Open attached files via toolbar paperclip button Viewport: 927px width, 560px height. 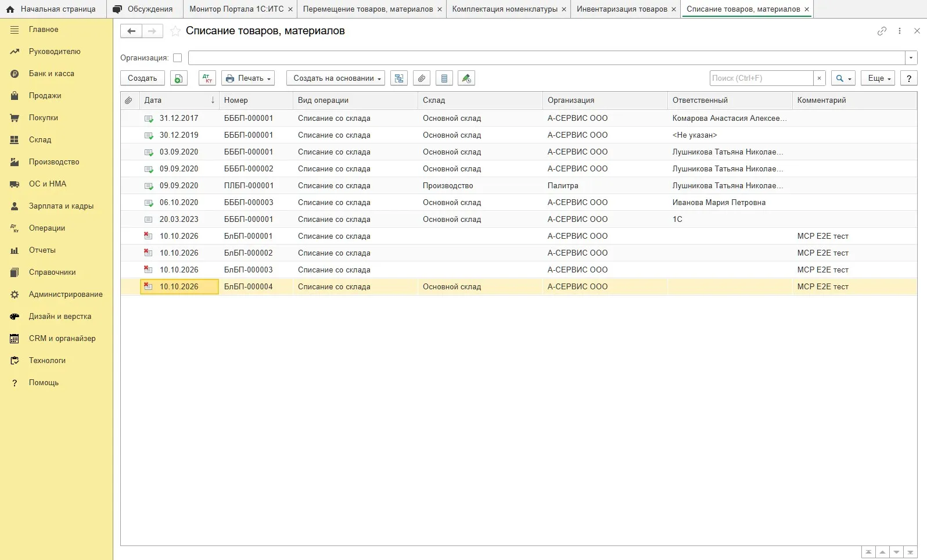click(x=422, y=78)
